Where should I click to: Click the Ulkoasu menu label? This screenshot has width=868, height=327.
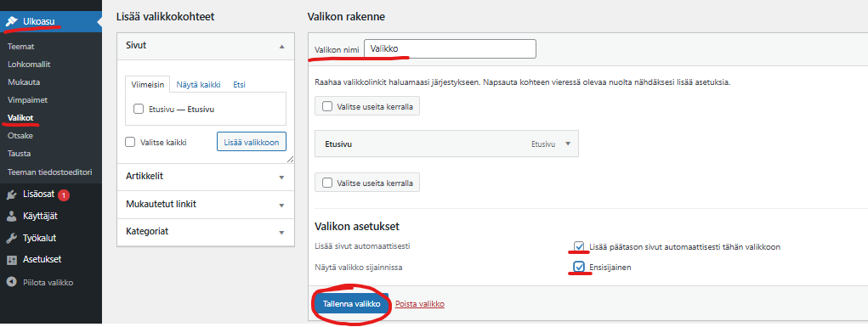pos(39,21)
